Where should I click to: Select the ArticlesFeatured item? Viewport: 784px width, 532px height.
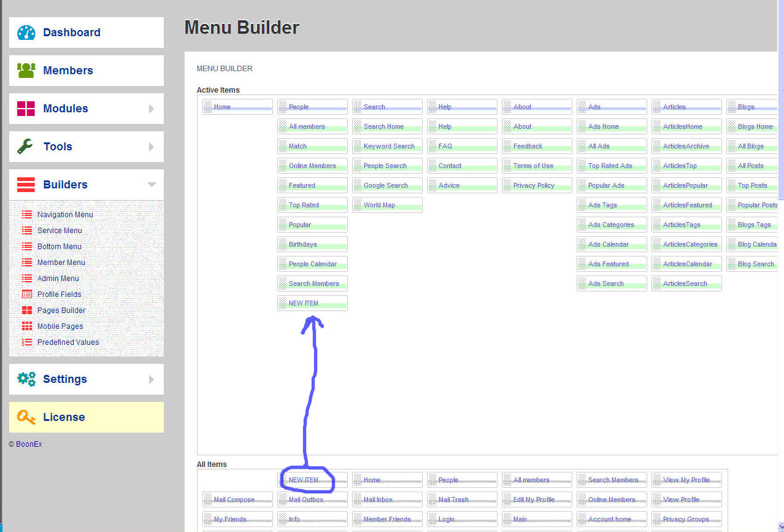pyautogui.click(x=686, y=205)
